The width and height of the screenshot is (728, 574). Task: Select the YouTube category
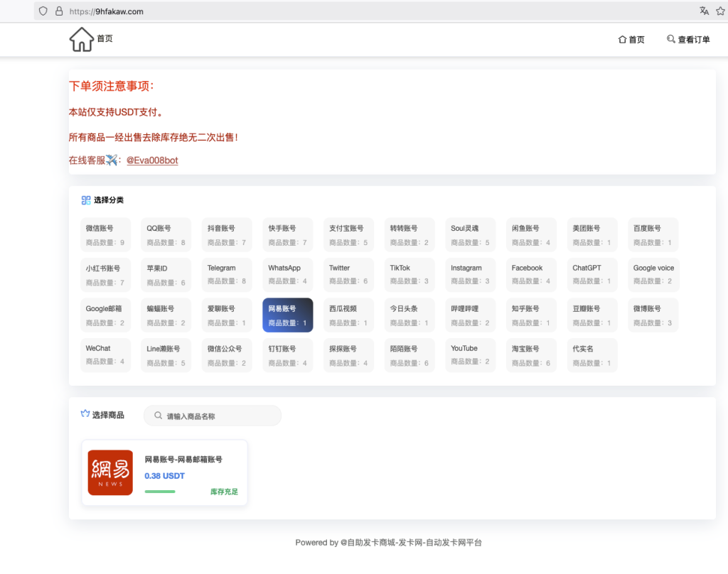pyautogui.click(x=471, y=355)
